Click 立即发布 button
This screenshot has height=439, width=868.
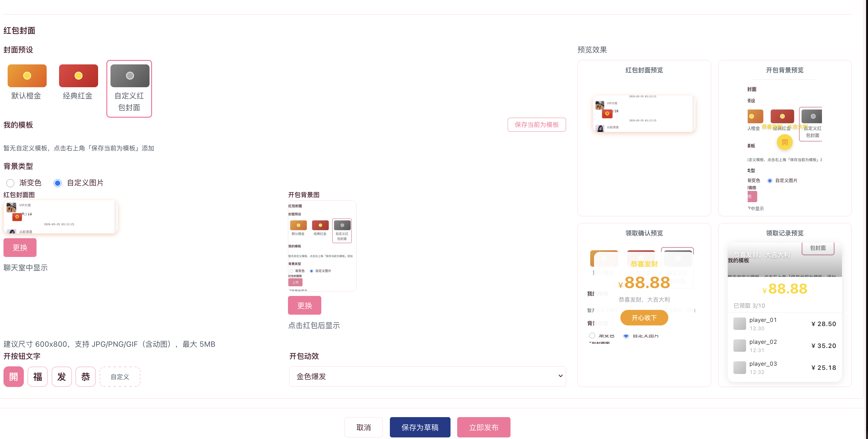pyautogui.click(x=484, y=427)
